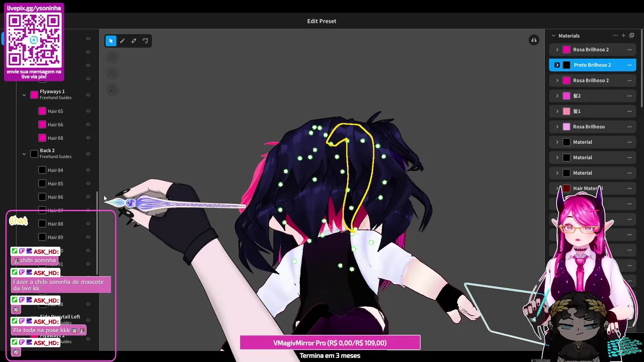Click the Hair 66 pink material icon

pos(42,125)
